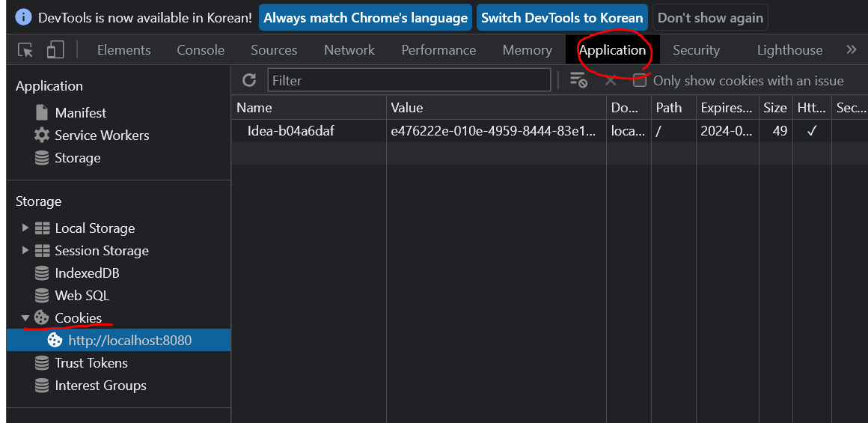Viewport: 868px width, 423px height.
Task: Select the http://localhost:8080 cookies entry
Action: [118, 340]
